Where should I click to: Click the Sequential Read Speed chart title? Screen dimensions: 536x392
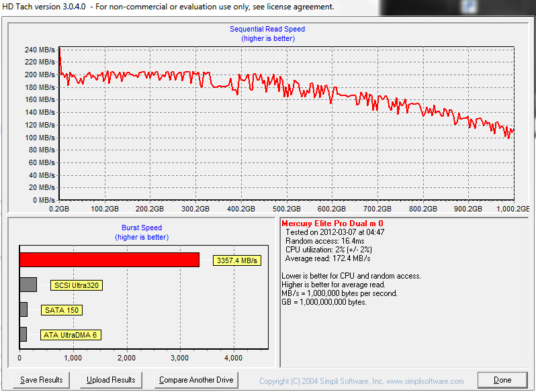pyautogui.click(x=267, y=30)
